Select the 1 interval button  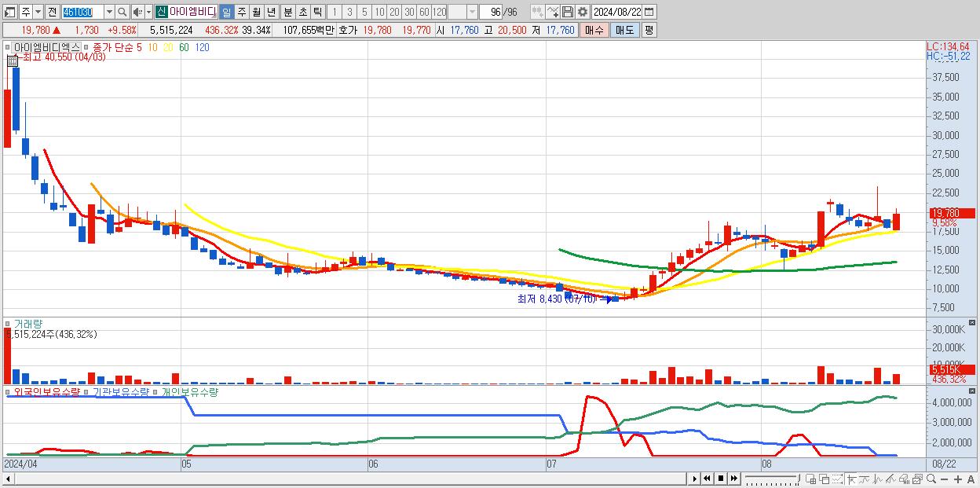335,12
